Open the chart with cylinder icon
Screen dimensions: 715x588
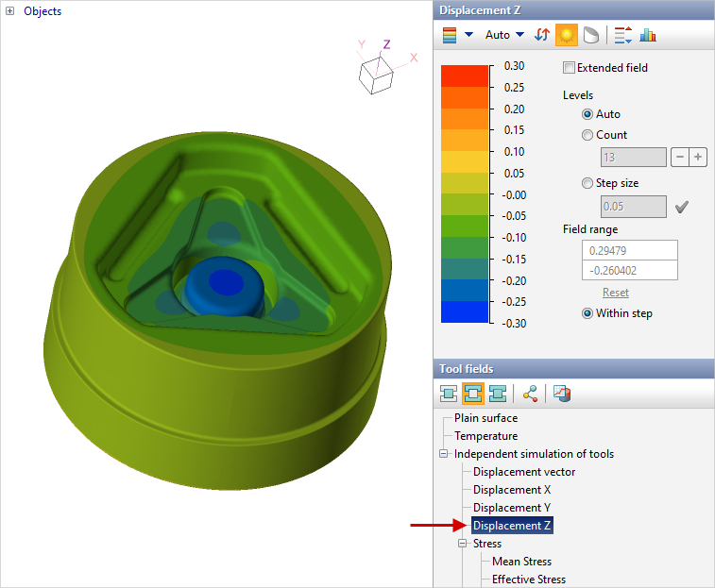(x=561, y=393)
